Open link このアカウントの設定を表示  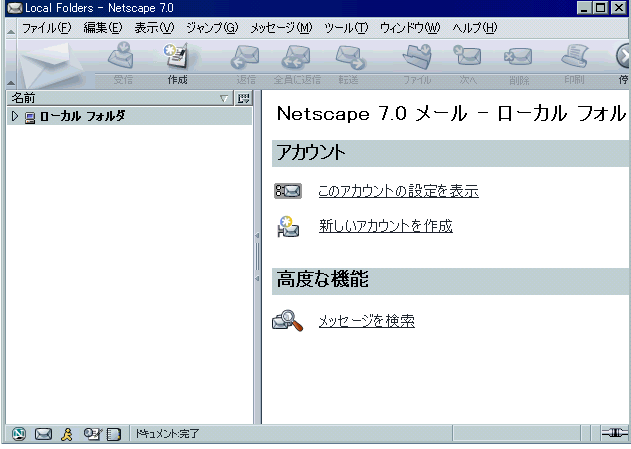[x=398, y=191]
